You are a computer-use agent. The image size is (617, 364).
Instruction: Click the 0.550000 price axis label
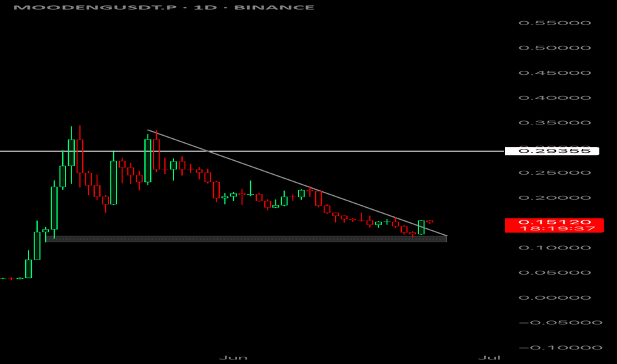click(x=554, y=23)
